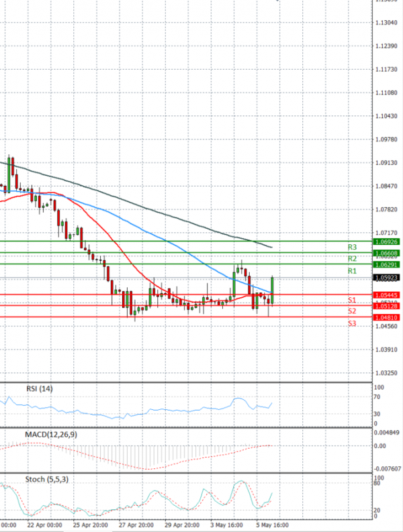Click the 1.08470 price axis label
Viewport: 403px width, 532px height.
[386, 187]
